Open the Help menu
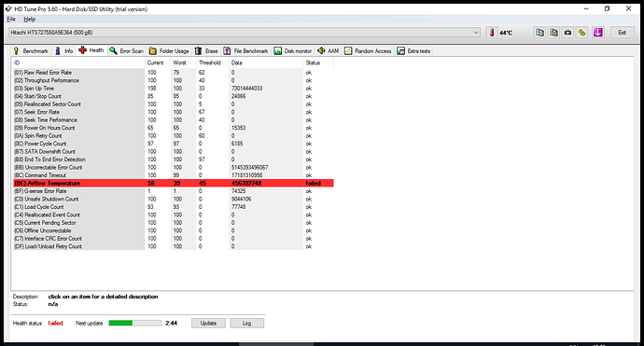This screenshot has width=644, height=346. click(x=29, y=20)
